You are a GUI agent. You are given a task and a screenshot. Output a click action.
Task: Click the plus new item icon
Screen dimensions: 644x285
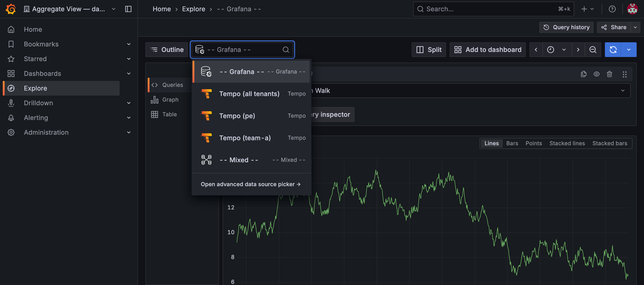coord(584,9)
